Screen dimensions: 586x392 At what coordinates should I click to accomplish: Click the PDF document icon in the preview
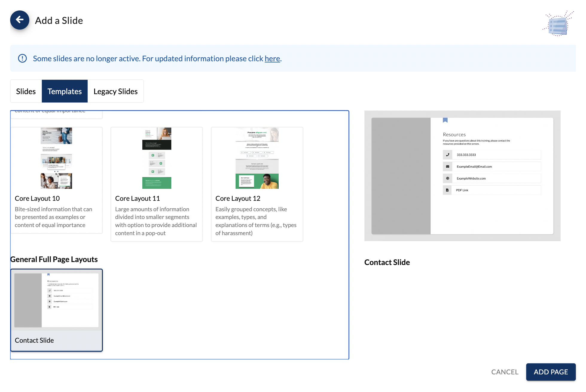[448, 190]
